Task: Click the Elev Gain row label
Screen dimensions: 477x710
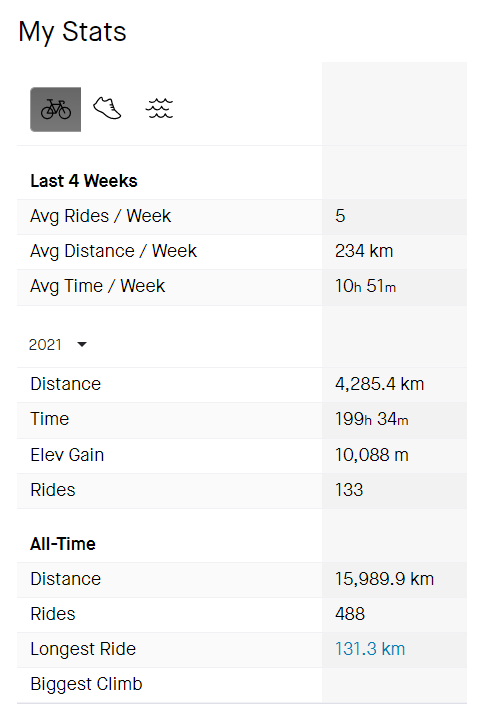Action: pyautogui.click(x=67, y=455)
